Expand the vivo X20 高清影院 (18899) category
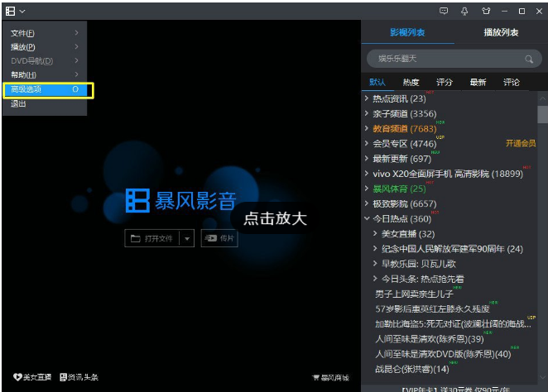The image size is (548, 392). click(367, 174)
